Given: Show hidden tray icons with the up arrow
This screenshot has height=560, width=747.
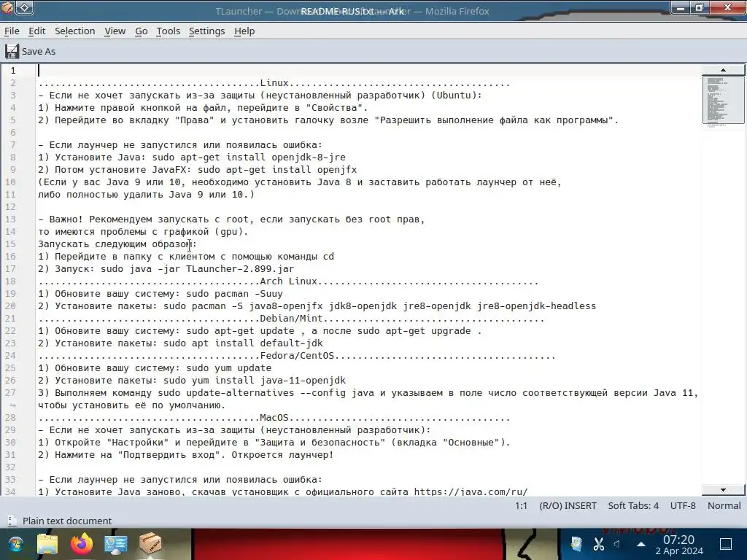Looking at the screenshot, I should pyautogui.click(x=641, y=544).
